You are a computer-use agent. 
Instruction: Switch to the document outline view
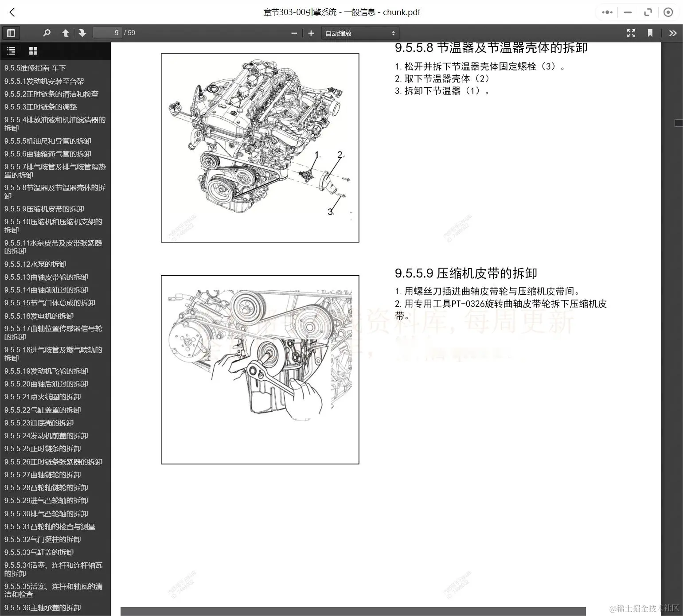coord(11,51)
